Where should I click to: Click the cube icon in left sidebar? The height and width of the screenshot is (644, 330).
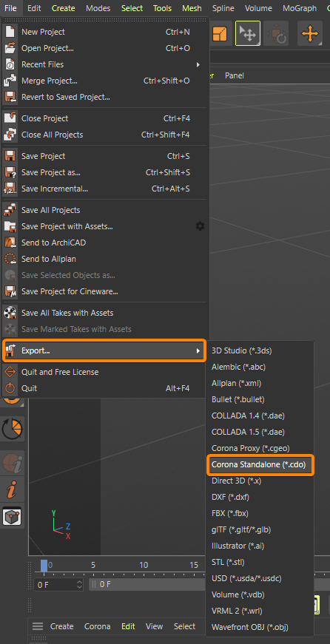(x=12, y=516)
